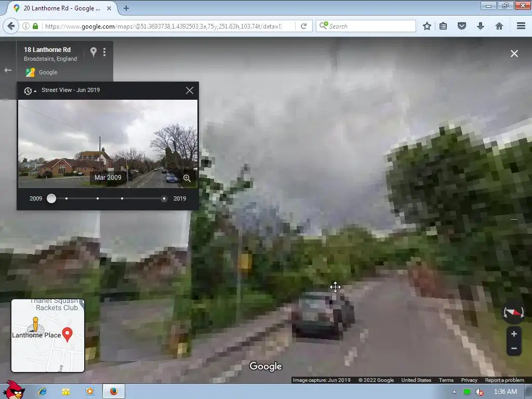Open the United States region link

click(x=416, y=380)
